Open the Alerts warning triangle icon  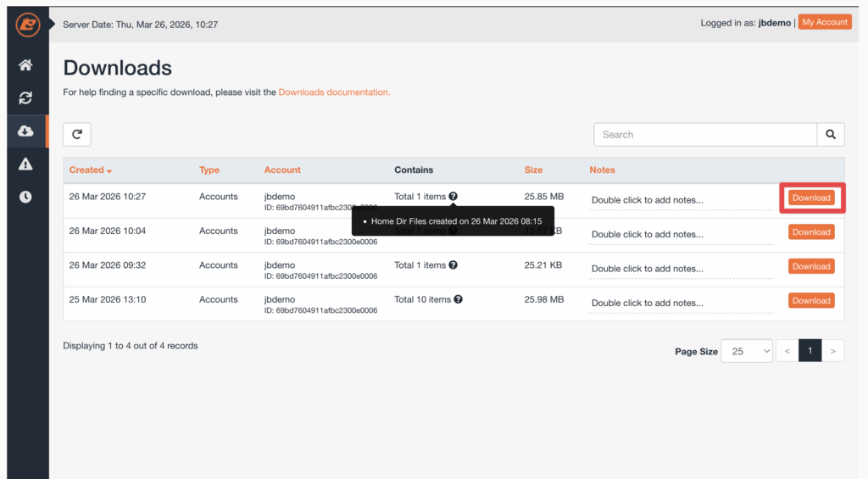coord(25,164)
